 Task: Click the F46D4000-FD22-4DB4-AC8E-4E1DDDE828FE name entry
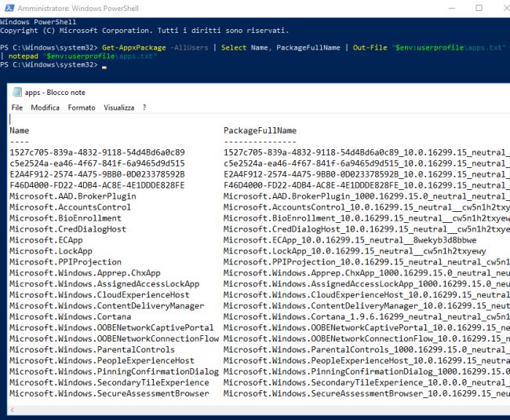97,185
